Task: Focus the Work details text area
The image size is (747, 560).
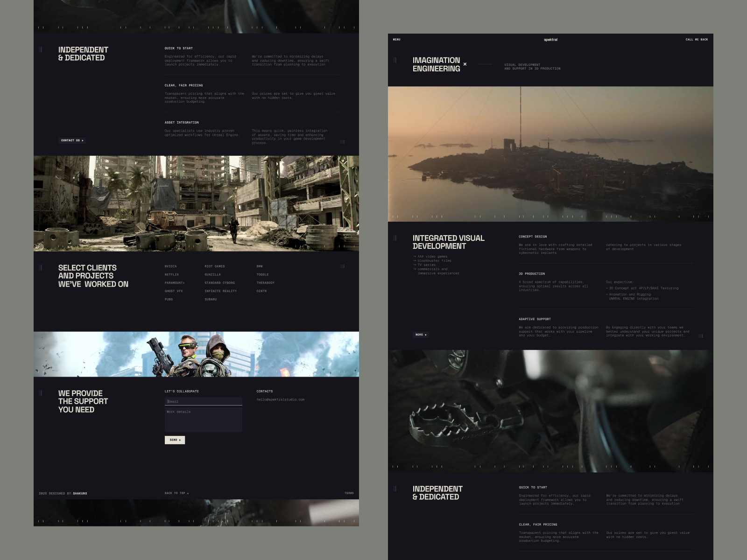Action: 204,420
